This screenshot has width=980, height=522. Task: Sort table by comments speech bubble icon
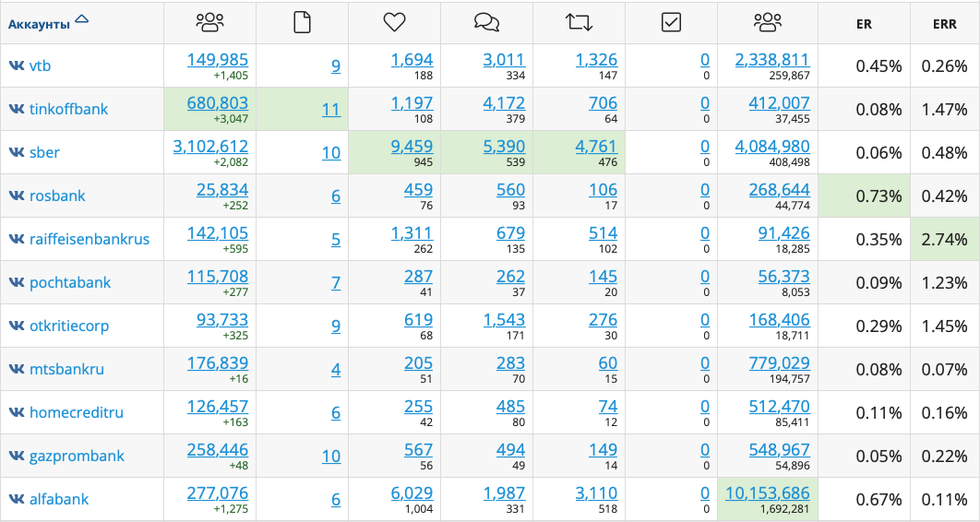[x=487, y=22]
